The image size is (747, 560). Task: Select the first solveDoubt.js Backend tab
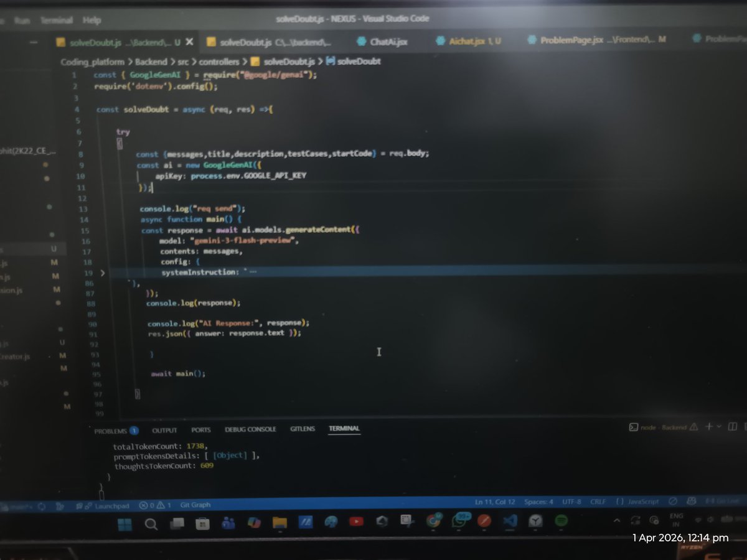pos(117,42)
